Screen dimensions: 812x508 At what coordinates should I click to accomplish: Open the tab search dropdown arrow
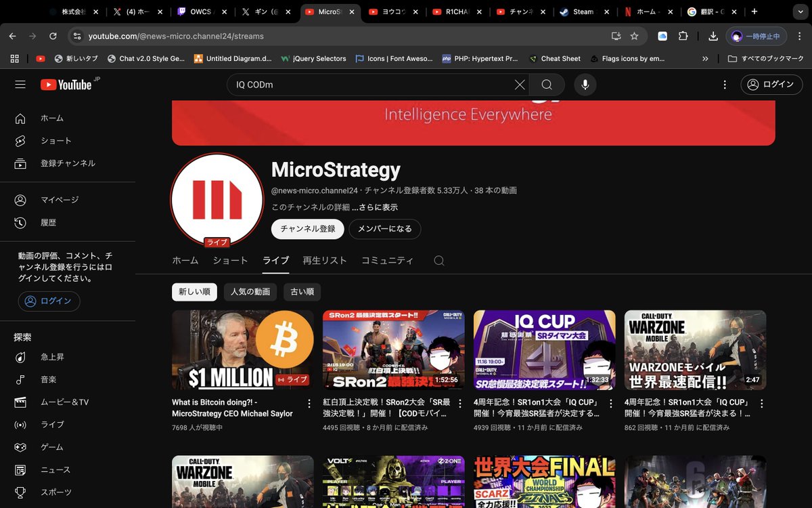tap(800, 12)
